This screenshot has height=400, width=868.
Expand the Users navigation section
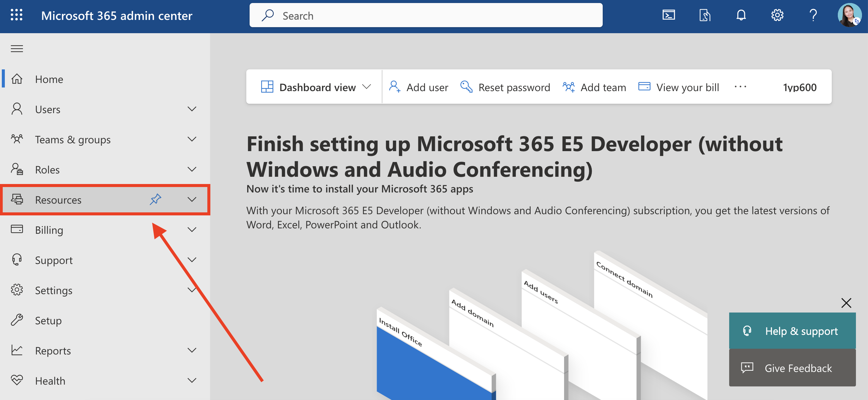tap(192, 109)
